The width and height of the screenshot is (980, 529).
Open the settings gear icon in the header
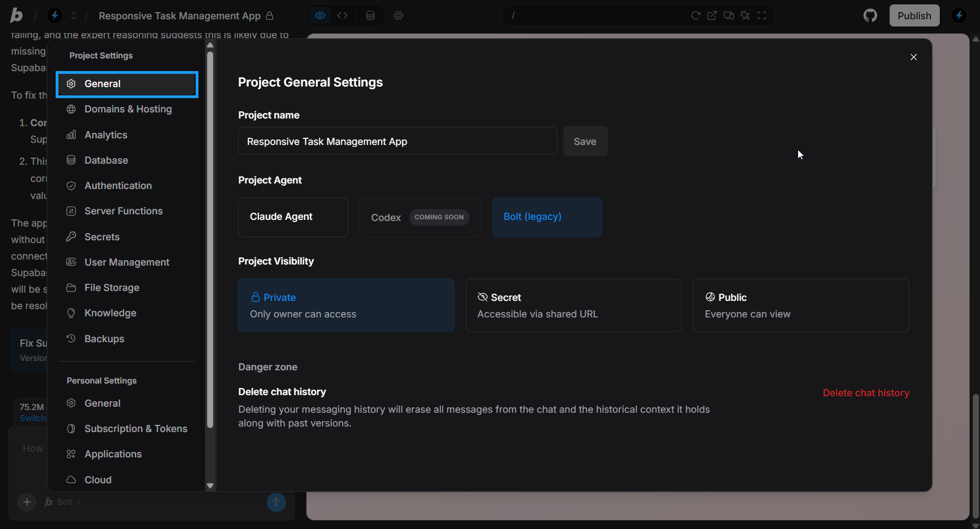[399, 15]
